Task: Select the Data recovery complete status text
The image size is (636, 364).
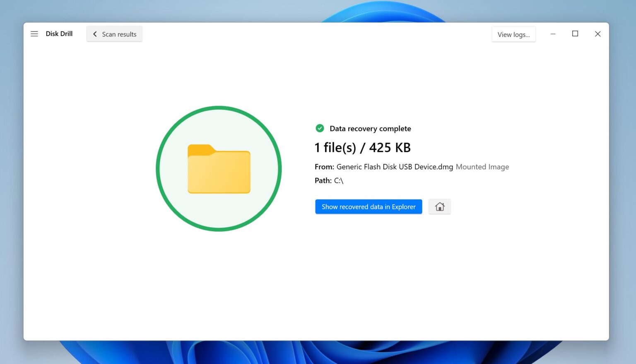Action: (370, 128)
